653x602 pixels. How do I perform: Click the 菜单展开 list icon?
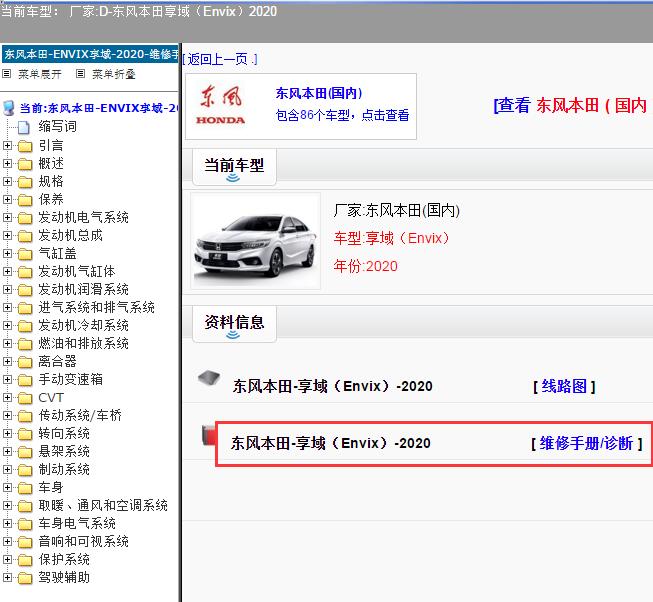7,74
